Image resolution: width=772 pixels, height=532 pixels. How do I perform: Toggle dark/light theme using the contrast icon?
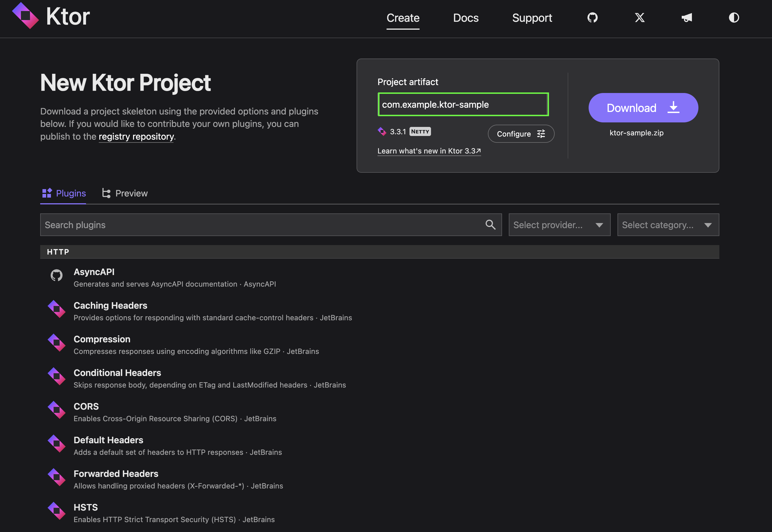tap(734, 18)
